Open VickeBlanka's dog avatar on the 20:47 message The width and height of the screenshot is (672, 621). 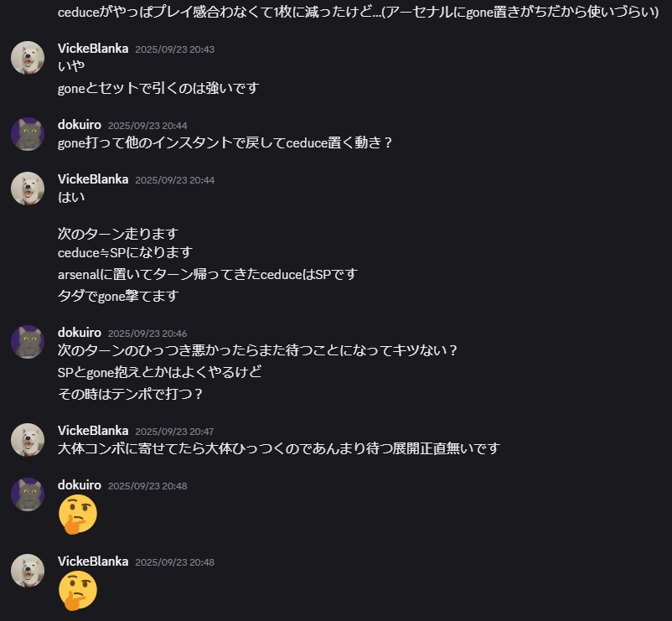point(28,440)
